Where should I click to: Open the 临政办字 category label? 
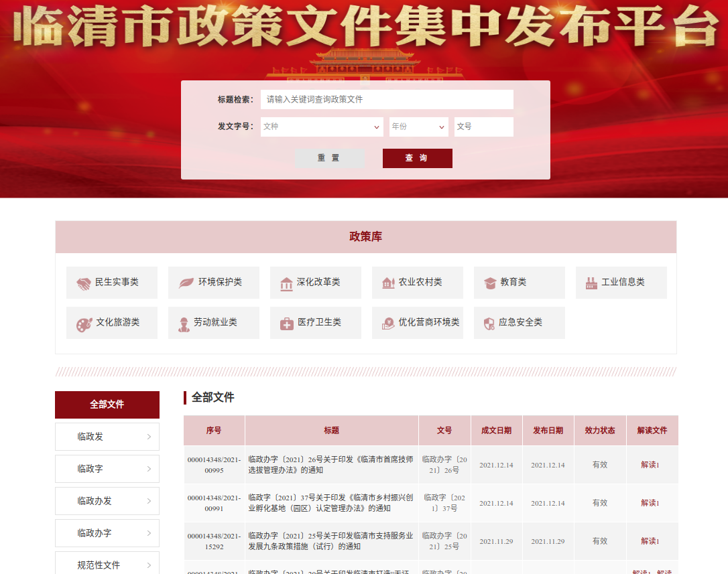point(95,533)
